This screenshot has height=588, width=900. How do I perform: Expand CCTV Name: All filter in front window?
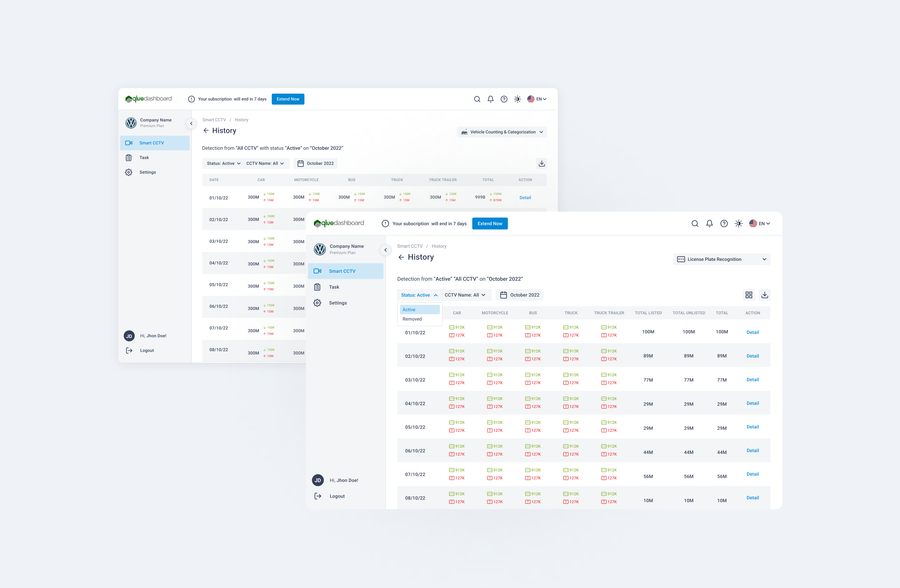[x=465, y=295]
